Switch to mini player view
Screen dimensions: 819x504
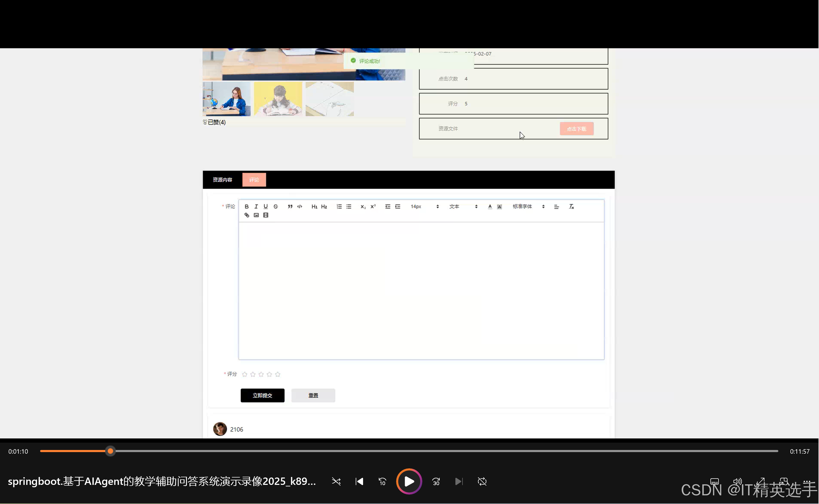click(783, 481)
